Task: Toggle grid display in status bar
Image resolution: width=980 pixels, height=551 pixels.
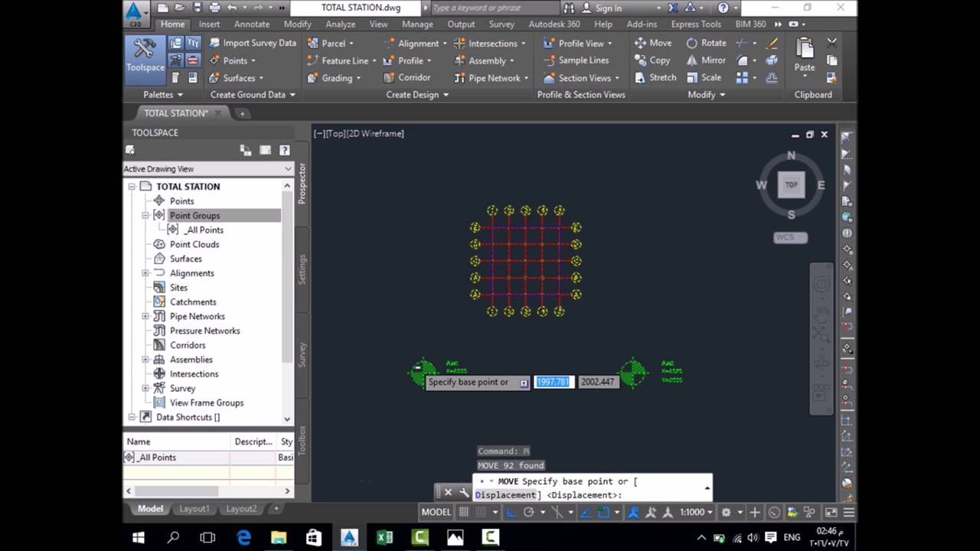Action: (465, 512)
